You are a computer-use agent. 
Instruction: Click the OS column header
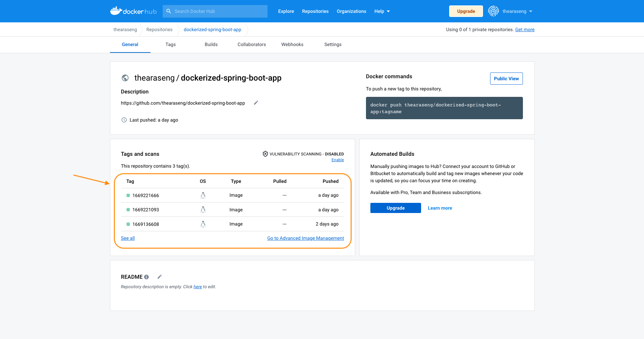coord(203,181)
